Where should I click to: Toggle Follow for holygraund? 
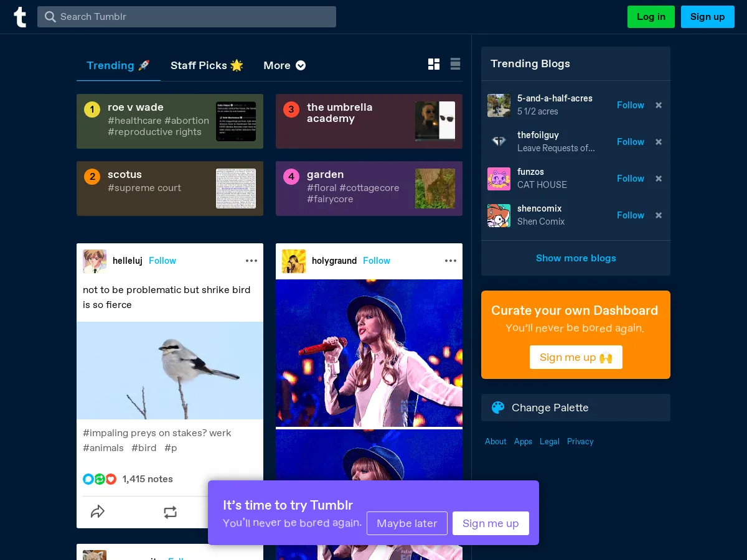tap(377, 261)
